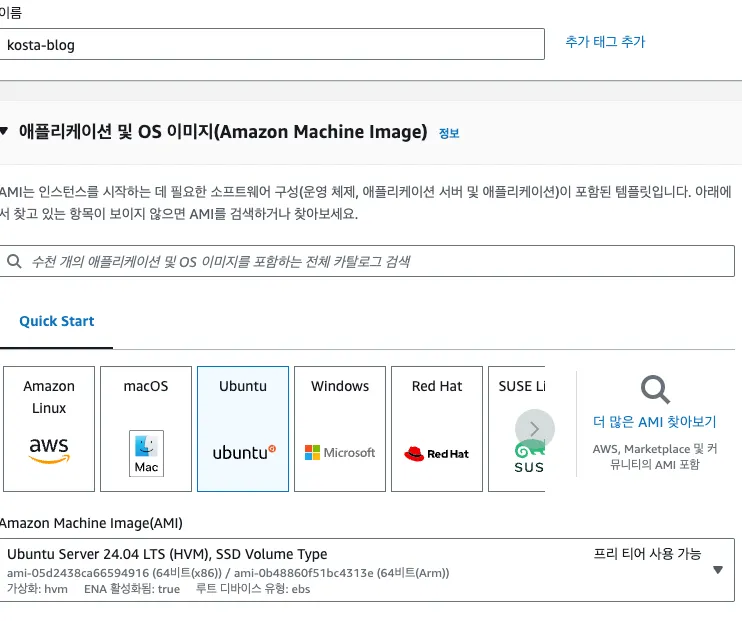Open the 정보 info link

(449, 133)
